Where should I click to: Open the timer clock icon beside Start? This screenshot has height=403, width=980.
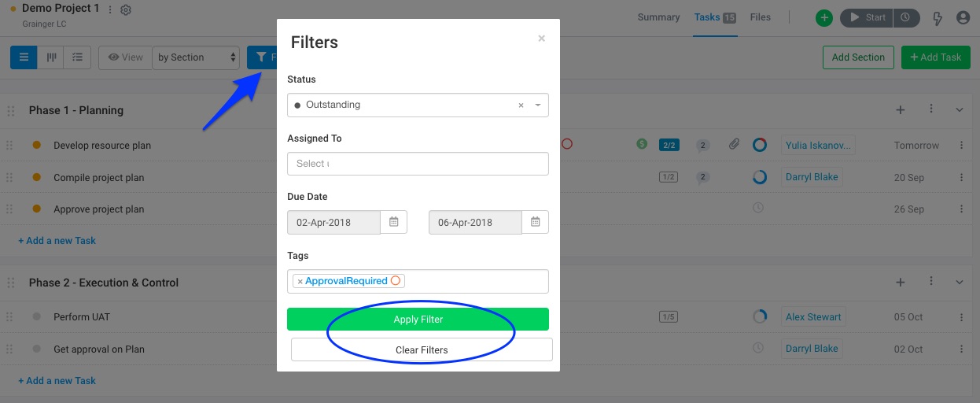905,17
